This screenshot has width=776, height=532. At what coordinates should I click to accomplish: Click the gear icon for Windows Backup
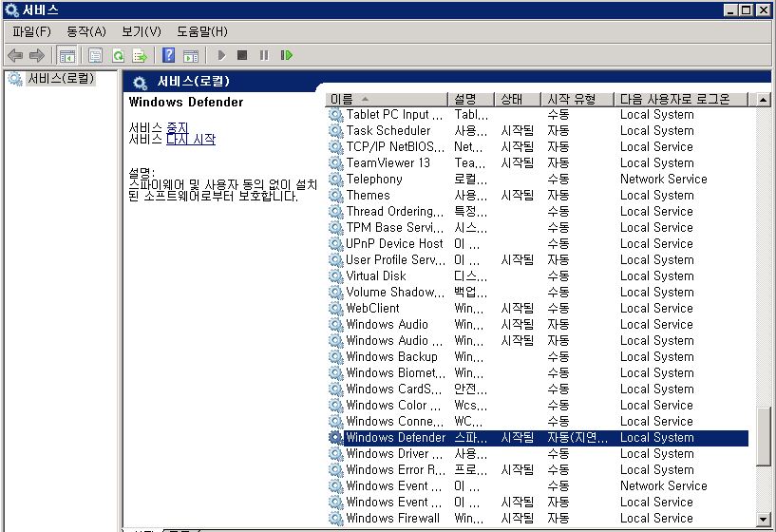[x=335, y=356]
